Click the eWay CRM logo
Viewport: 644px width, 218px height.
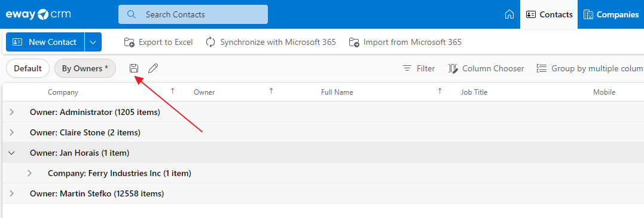(x=38, y=14)
